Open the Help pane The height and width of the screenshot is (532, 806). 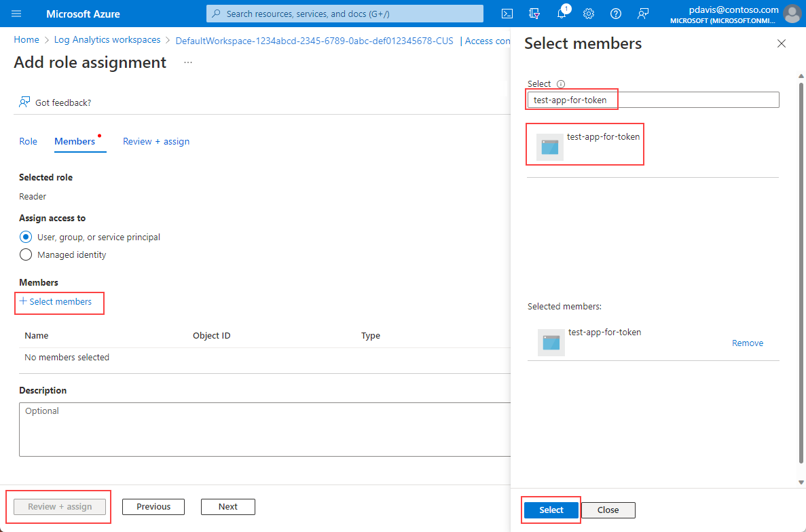615,13
